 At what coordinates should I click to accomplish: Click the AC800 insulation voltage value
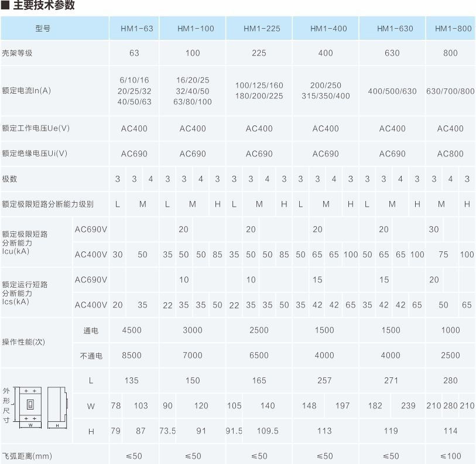click(450, 153)
